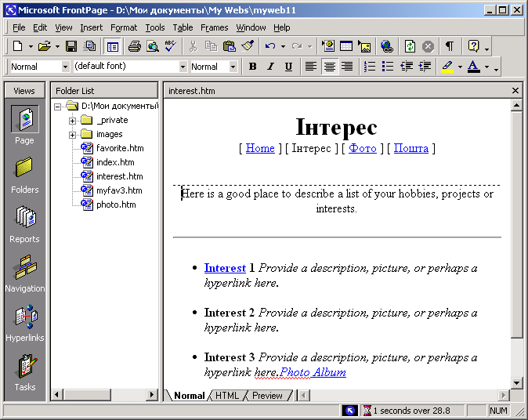Click the Stop icon
Screen dimensions: 528x420
[x=428, y=45]
